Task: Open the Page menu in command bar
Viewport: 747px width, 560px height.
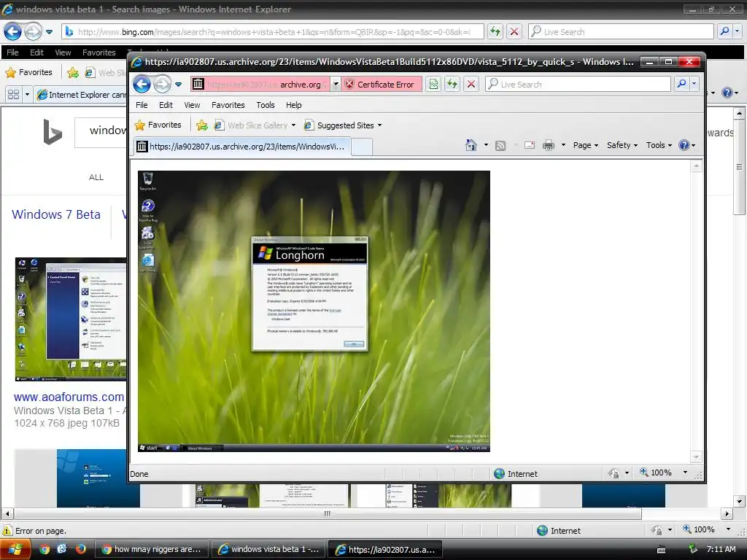Action: click(586, 145)
